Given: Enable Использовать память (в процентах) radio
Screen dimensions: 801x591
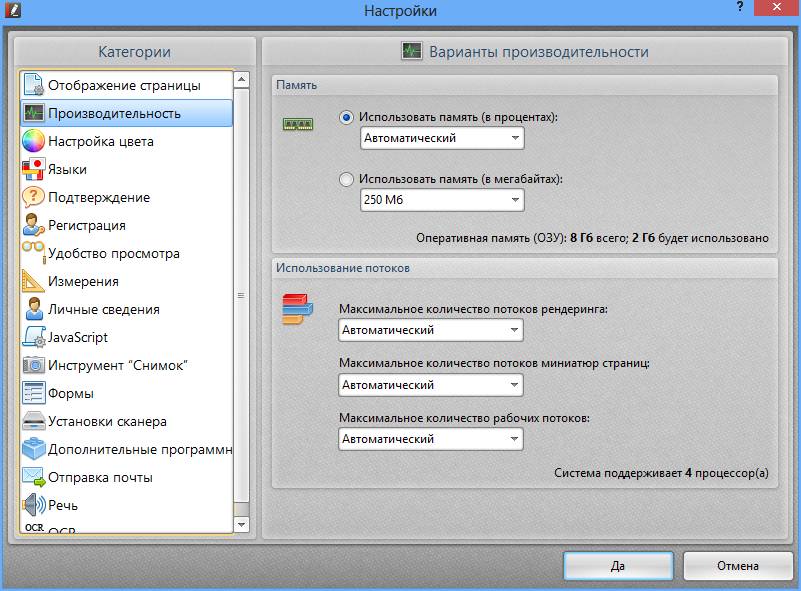Looking at the screenshot, I should (x=347, y=117).
